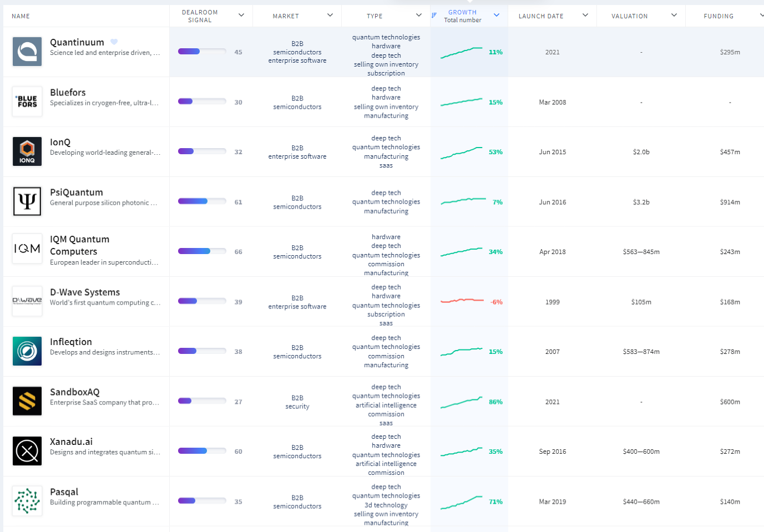Screen dimensions: 764x532
Task: Click the Name column header
Action: pyautogui.click(x=21, y=16)
